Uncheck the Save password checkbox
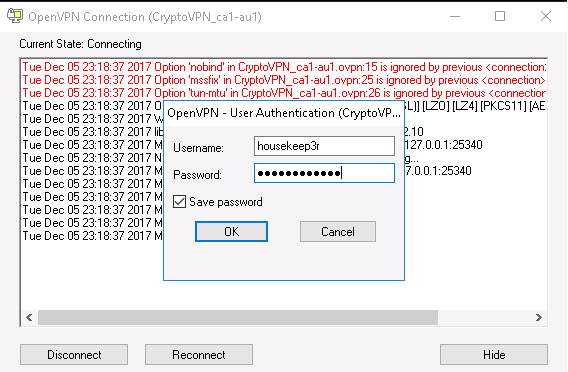The width and height of the screenshot is (568, 372). [179, 202]
